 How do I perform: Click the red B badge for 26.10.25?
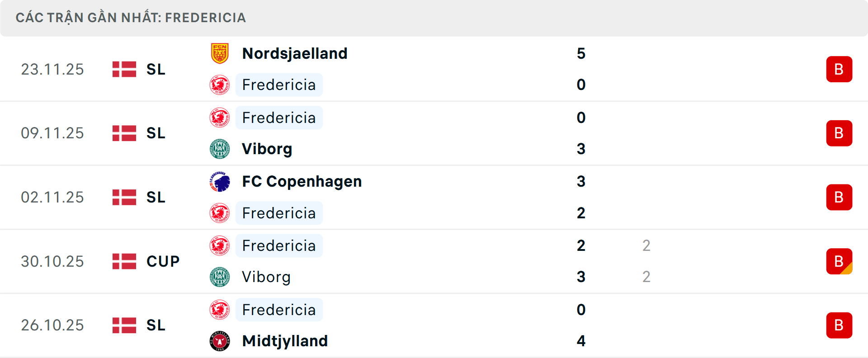[839, 325]
